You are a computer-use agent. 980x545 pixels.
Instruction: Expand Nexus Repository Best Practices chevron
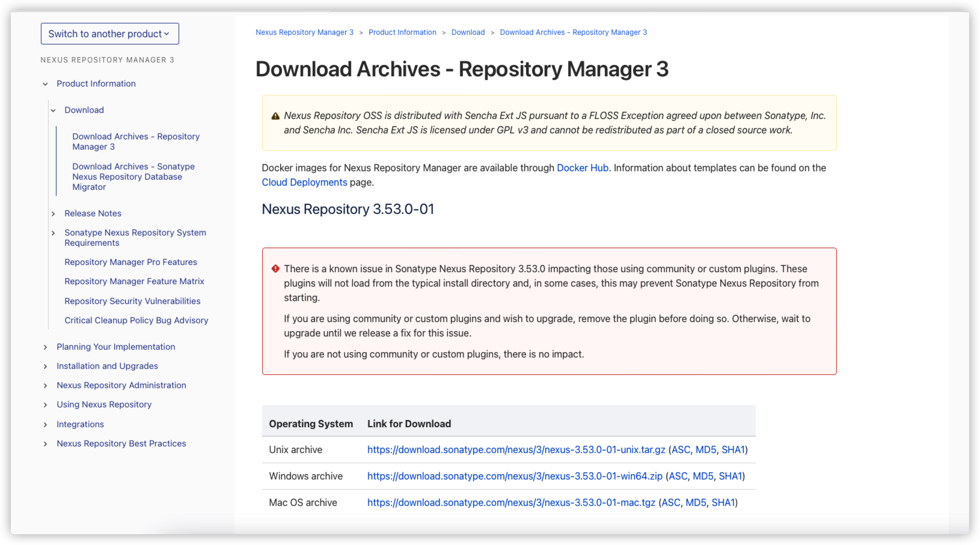[45, 444]
